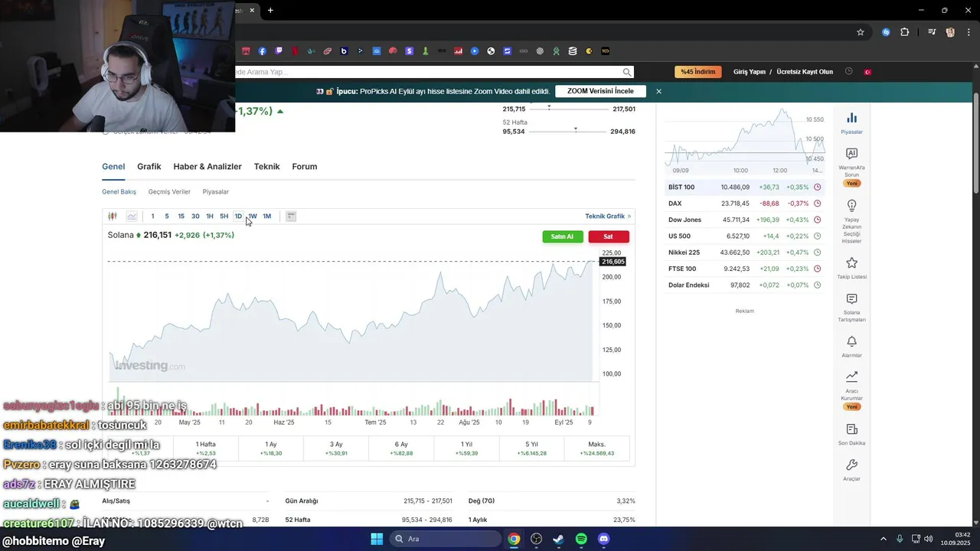Open Yapay Zekanın Seçtiği Hisseler

pyautogui.click(x=851, y=222)
